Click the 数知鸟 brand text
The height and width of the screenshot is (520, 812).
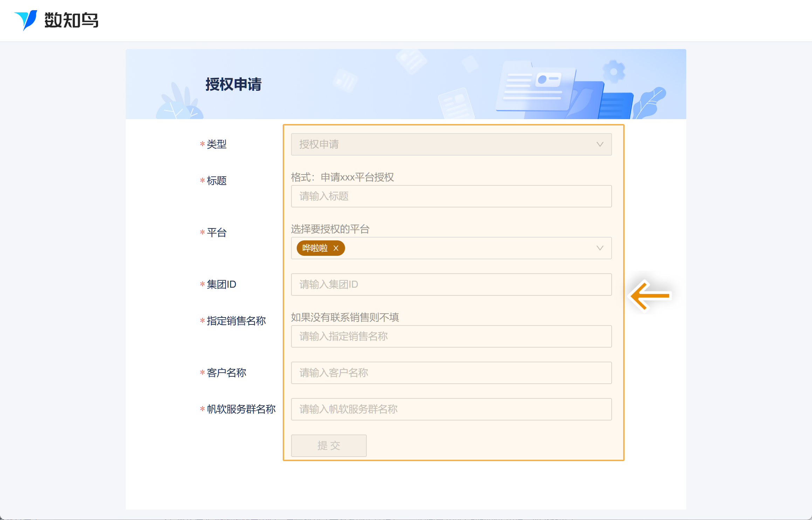pos(71,20)
